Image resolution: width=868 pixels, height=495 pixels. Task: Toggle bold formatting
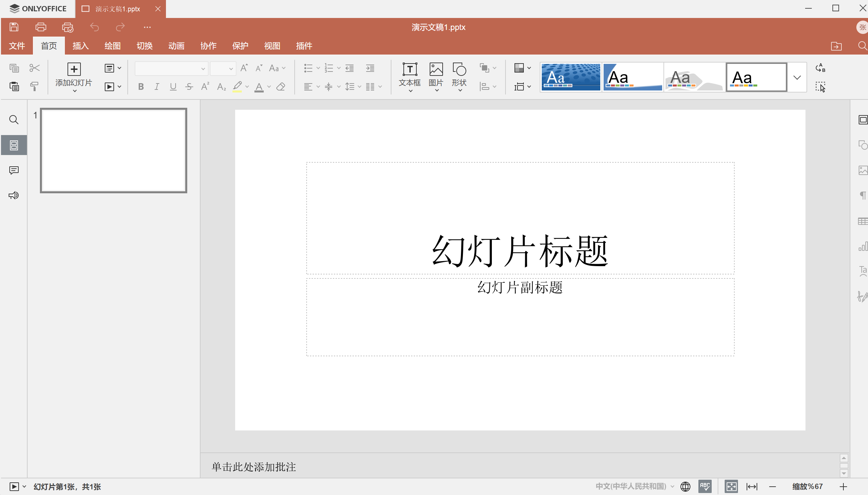(x=141, y=87)
